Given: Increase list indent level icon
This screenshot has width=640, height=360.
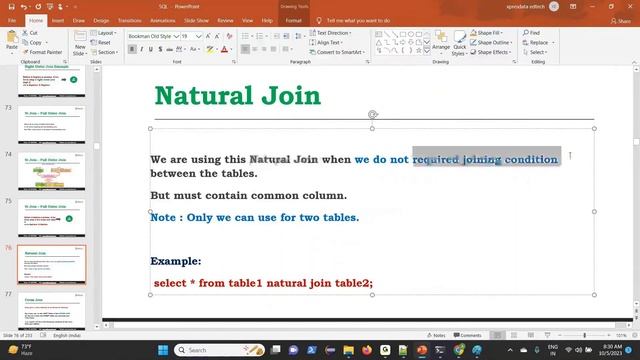Looking at the screenshot, I should point(287,36).
